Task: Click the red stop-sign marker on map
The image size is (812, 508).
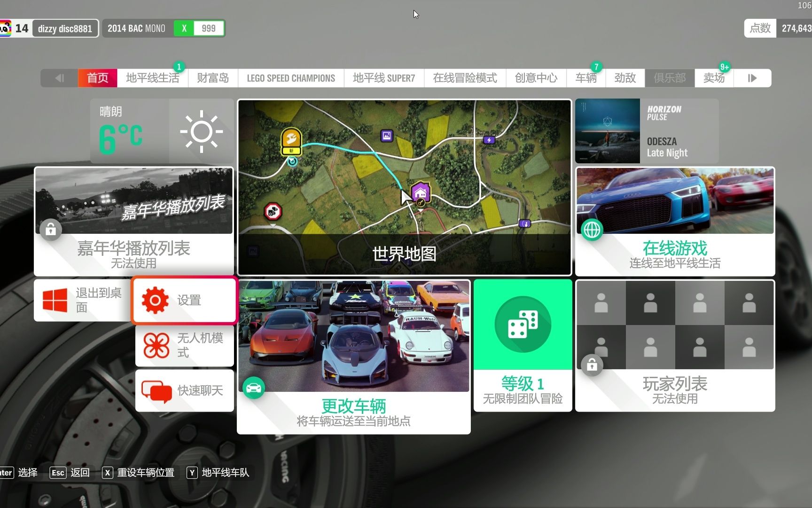Action: pos(273,212)
